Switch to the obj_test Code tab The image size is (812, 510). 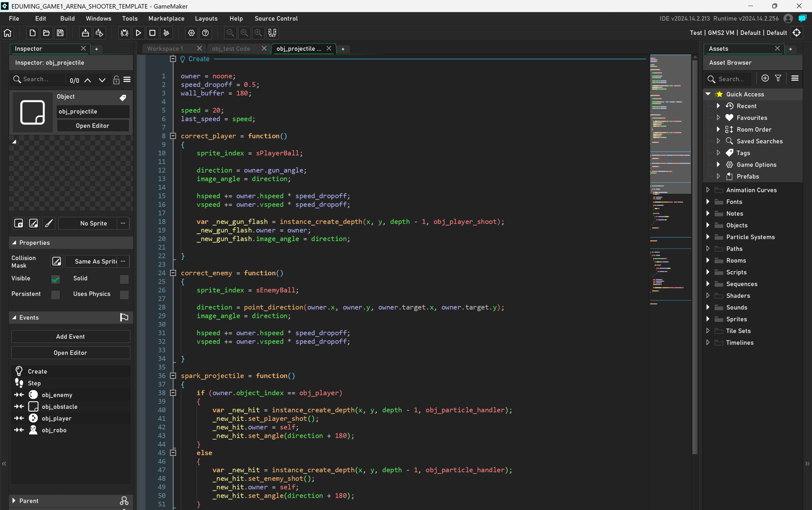pos(231,49)
